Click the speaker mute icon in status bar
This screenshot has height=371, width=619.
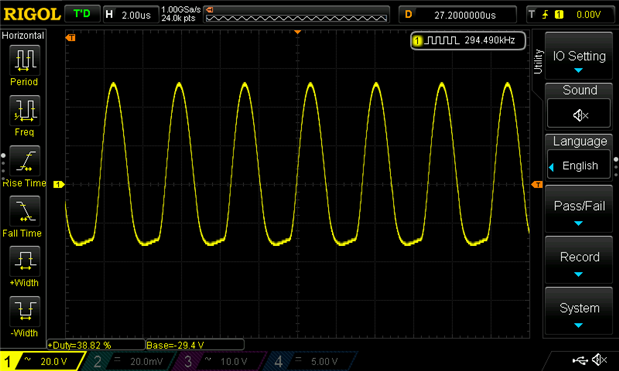(600, 360)
